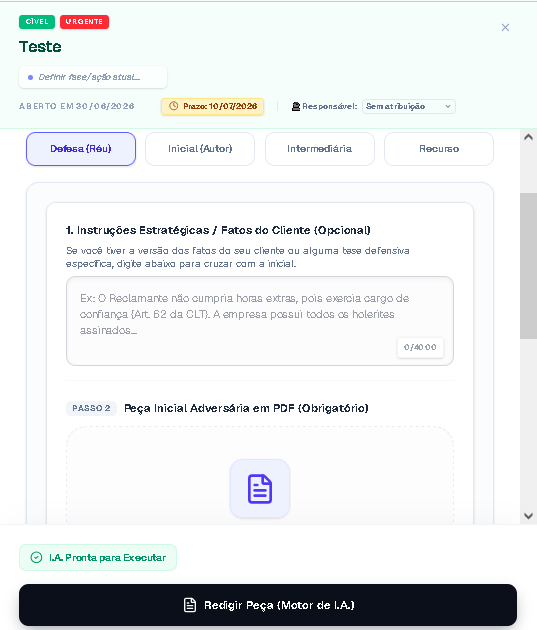Image resolution: width=537 pixels, height=630 pixels.
Task: Click the Prazo 10/07/2026 deadline badge
Action: (212, 106)
